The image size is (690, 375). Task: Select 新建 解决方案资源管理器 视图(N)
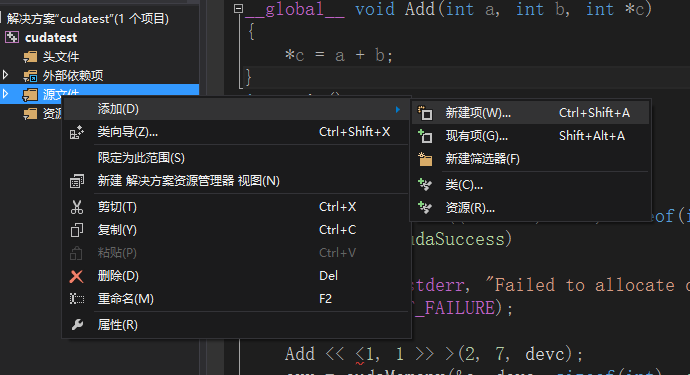pyautogui.click(x=237, y=181)
